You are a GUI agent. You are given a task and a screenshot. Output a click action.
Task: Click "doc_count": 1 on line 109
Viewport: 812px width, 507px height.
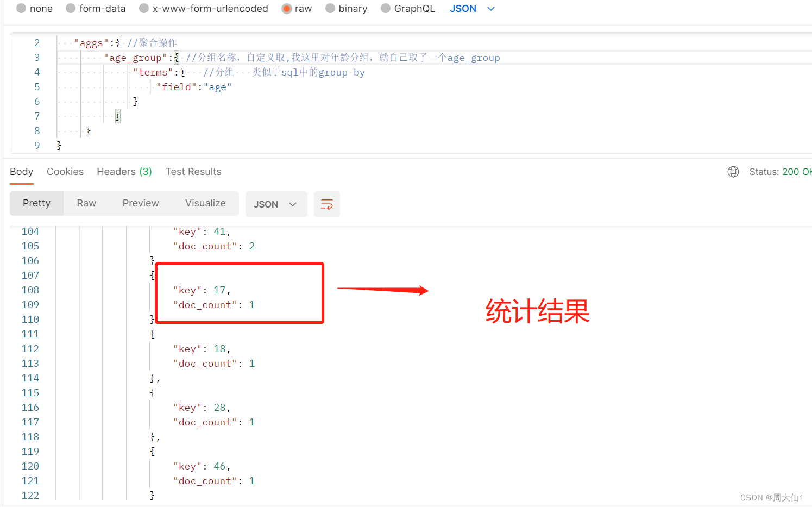pos(214,305)
